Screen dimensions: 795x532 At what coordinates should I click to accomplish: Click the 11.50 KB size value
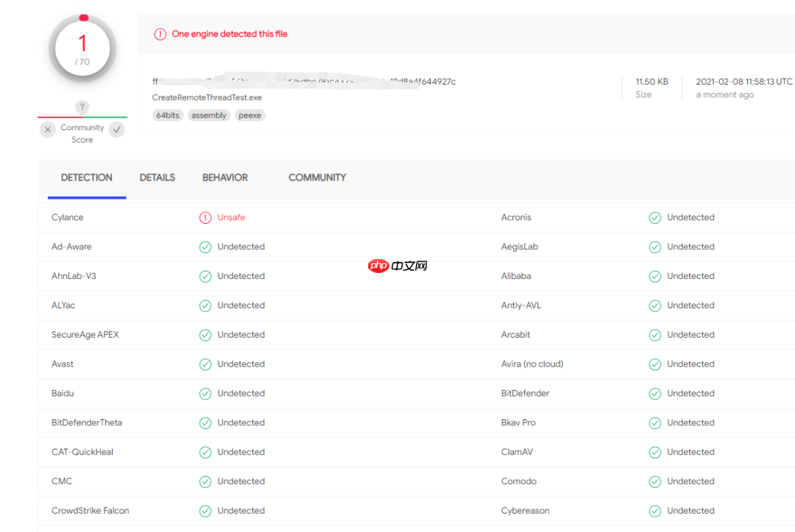coord(652,82)
